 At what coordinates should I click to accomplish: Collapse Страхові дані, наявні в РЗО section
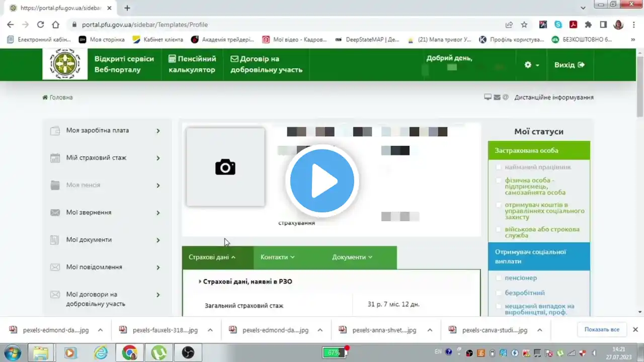click(x=246, y=282)
